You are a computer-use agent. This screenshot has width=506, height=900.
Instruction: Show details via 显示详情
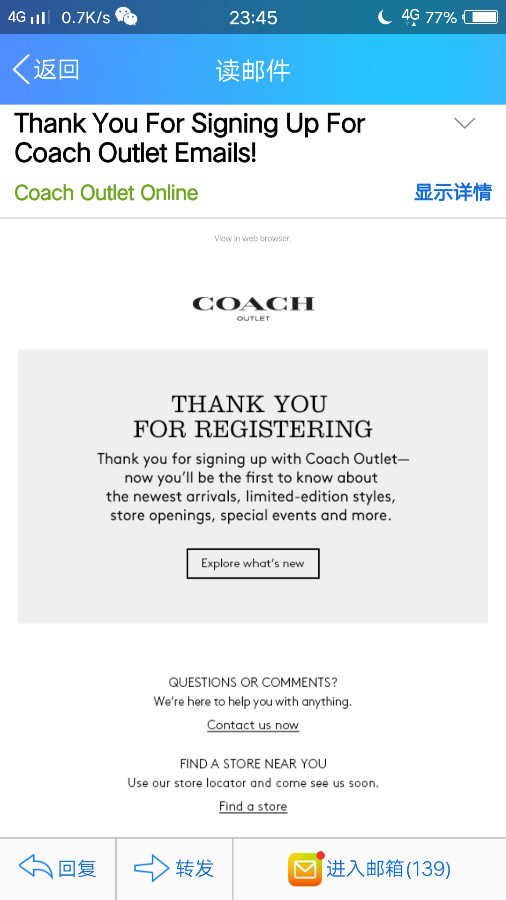coord(453,192)
